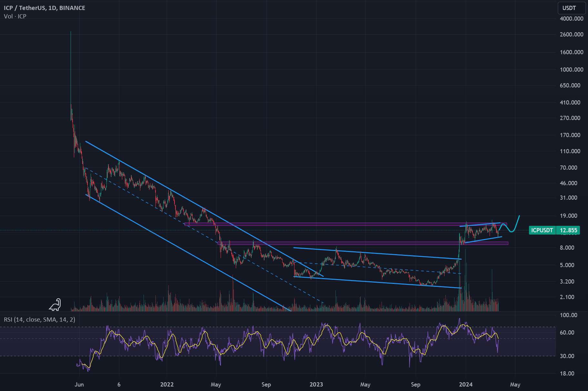
Task: Open the USDT currency selector
Action: [572, 8]
